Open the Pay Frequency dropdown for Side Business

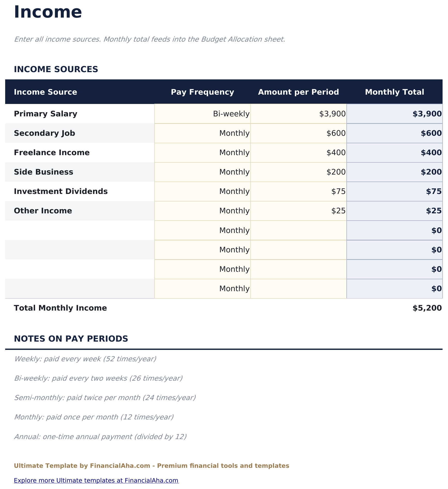202,172
